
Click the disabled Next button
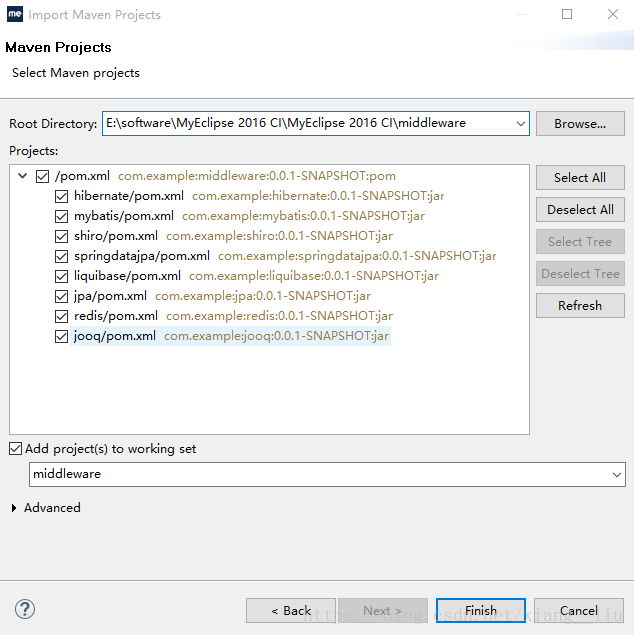click(383, 610)
